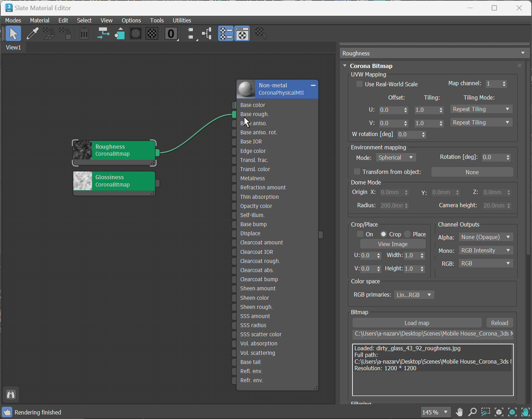Click Zoom Extents icon
The width and height of the screenshot is (532, 419).
[499, 412]
